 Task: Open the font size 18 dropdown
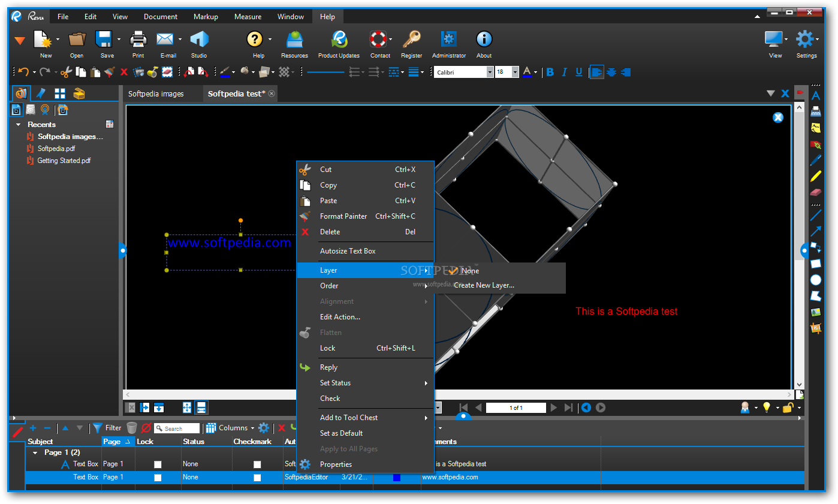point(516,72)
